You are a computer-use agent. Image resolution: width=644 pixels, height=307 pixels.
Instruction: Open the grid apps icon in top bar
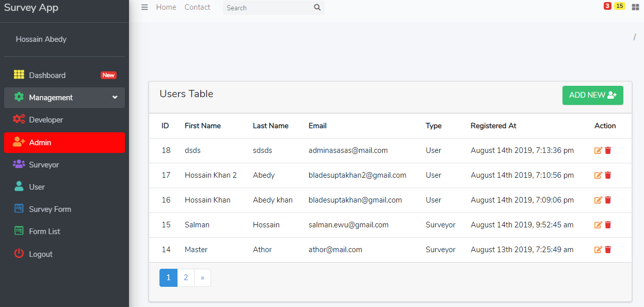635,7
